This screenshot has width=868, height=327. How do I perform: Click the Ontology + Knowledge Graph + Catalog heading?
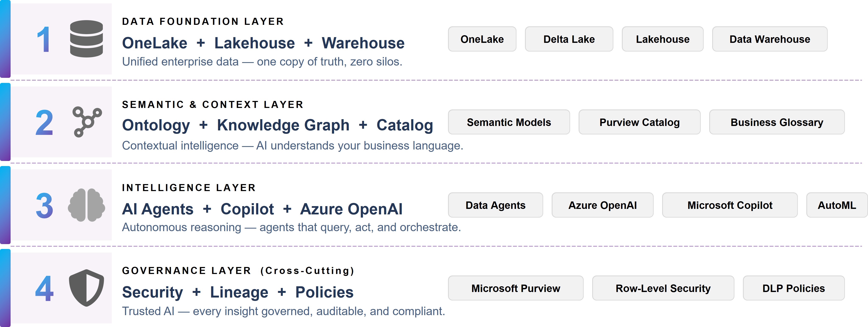[x=277, y=125]
